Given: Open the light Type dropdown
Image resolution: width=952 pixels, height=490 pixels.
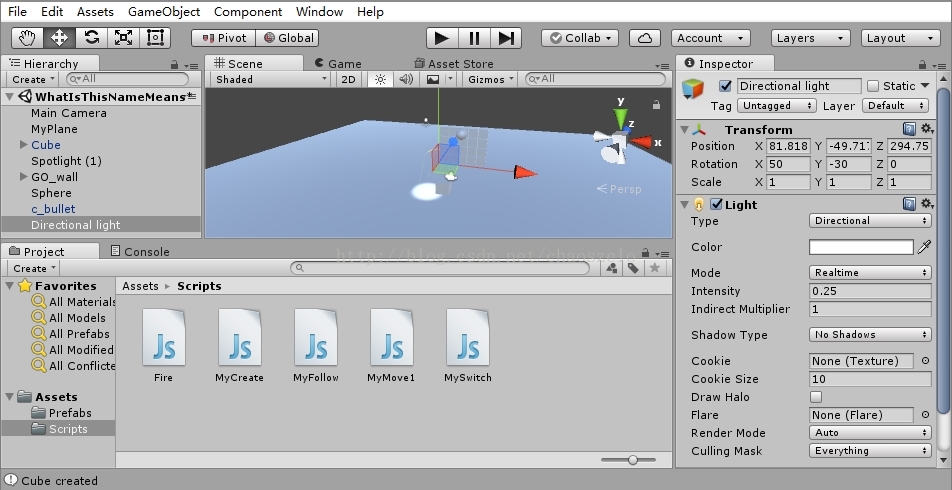Looking at the screenshot, I should 870,221.
